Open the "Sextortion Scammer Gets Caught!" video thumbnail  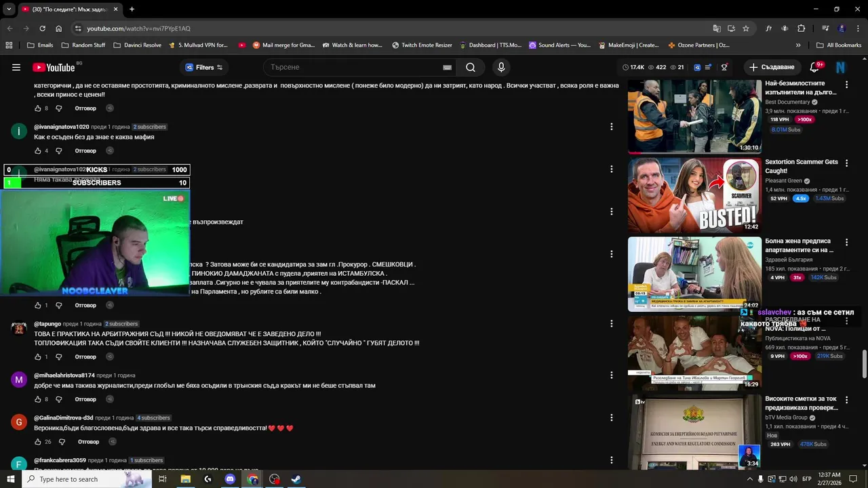694,195
